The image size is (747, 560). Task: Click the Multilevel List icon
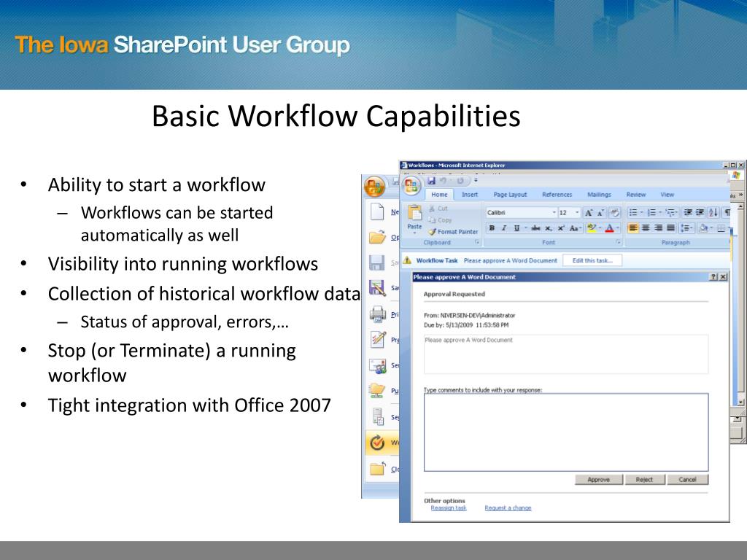(670, 212)
